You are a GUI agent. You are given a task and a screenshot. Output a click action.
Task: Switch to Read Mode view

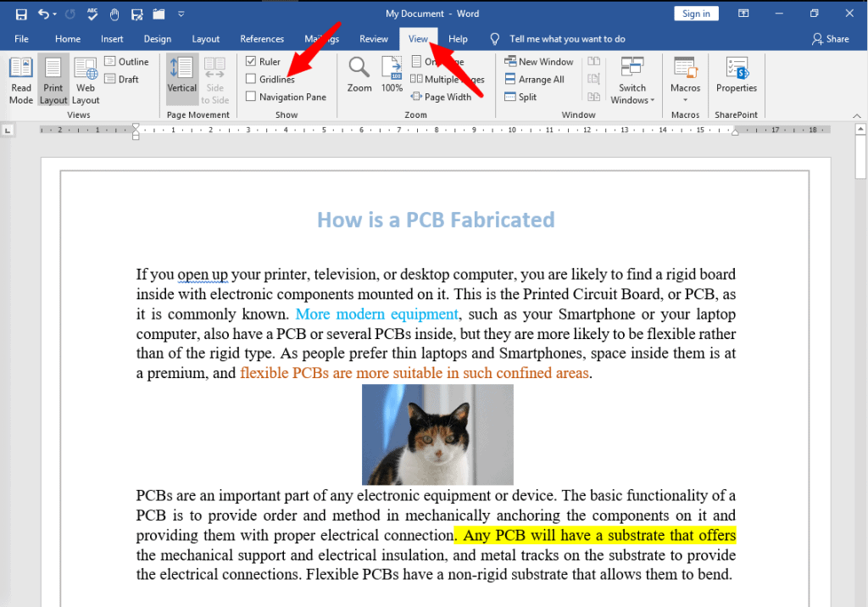[20, 79]
